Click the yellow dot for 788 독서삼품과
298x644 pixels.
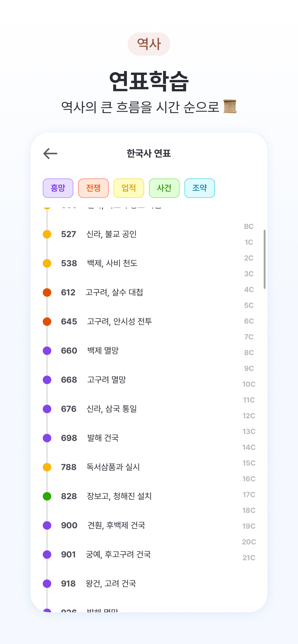point(47,467)
